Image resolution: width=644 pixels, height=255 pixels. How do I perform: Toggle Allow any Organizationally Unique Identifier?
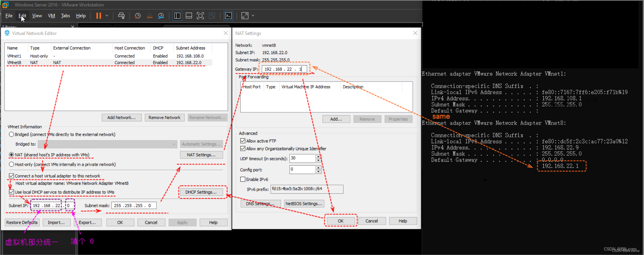click(x=243, y=148)
